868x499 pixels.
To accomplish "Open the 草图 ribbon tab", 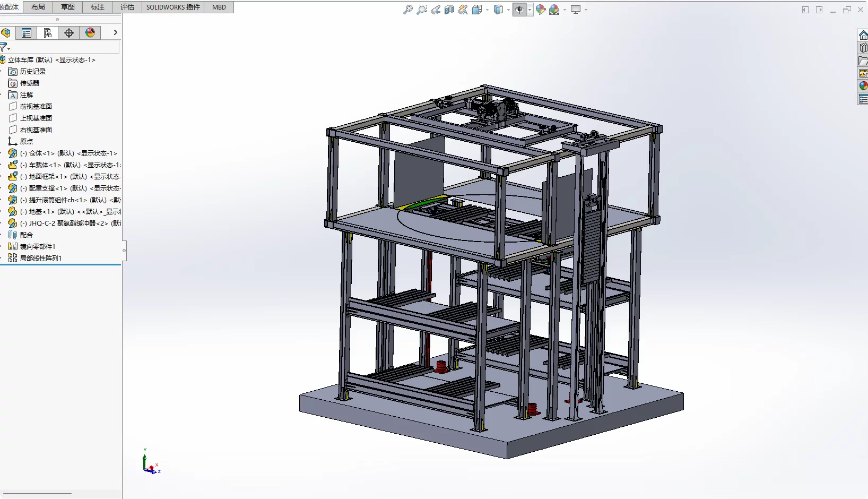I will point(68,7).
